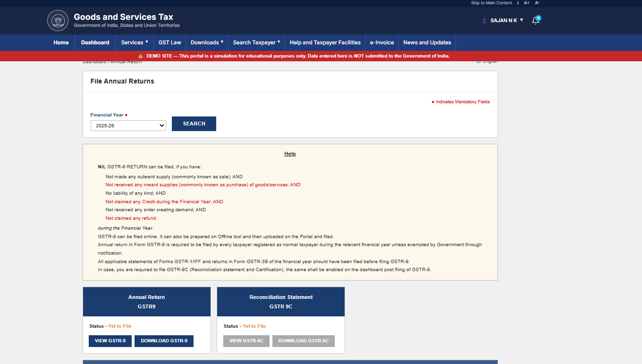Screen dimensions: 642x364
Task: Click the accessibility info icon
Action: click(518, 3)
